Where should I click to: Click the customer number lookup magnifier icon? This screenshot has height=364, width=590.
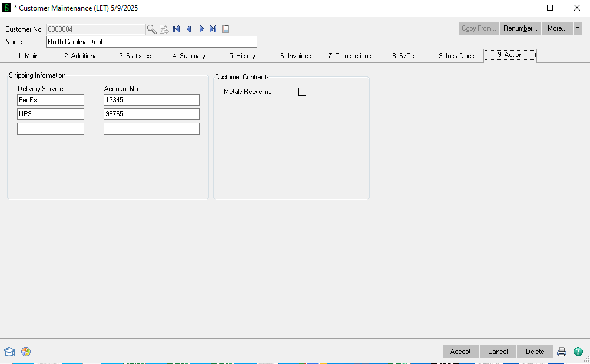[x=152, y=29]
